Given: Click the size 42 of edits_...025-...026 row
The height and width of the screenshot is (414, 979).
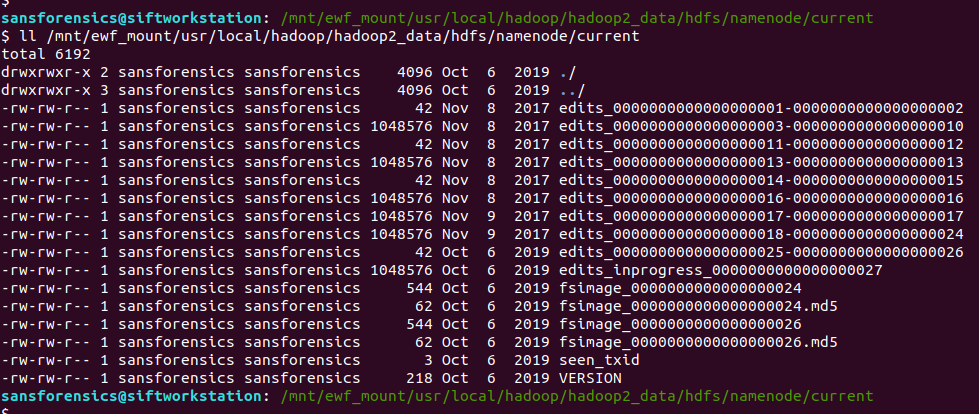Looking at the screenshot, I should click(423, 253).
